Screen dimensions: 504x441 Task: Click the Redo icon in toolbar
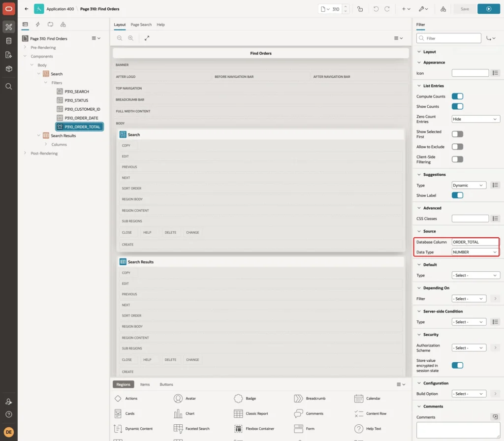tap(387, 9)
